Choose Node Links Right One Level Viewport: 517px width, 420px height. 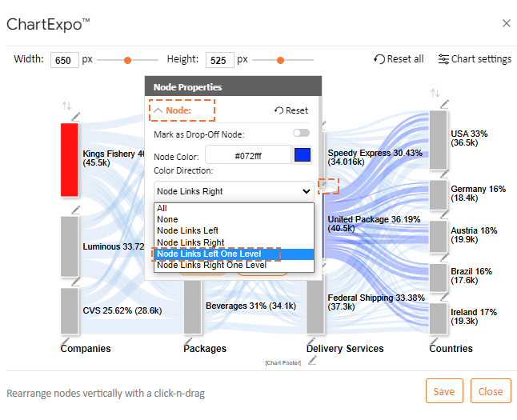coord(234,266)
